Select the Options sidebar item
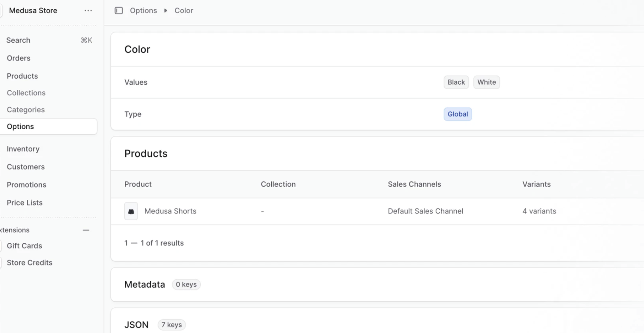This screenshot has width=644, height=333. point(49,127)
